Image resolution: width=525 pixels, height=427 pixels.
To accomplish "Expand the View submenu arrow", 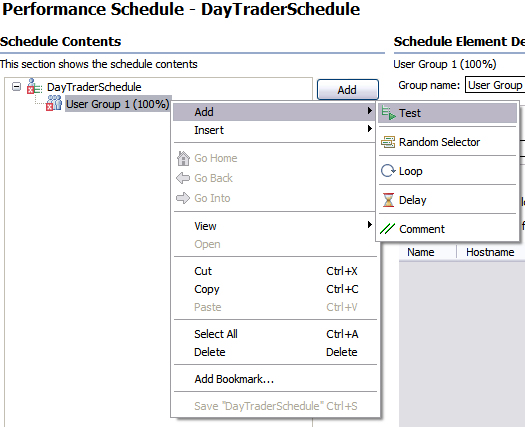I will 370,224.
